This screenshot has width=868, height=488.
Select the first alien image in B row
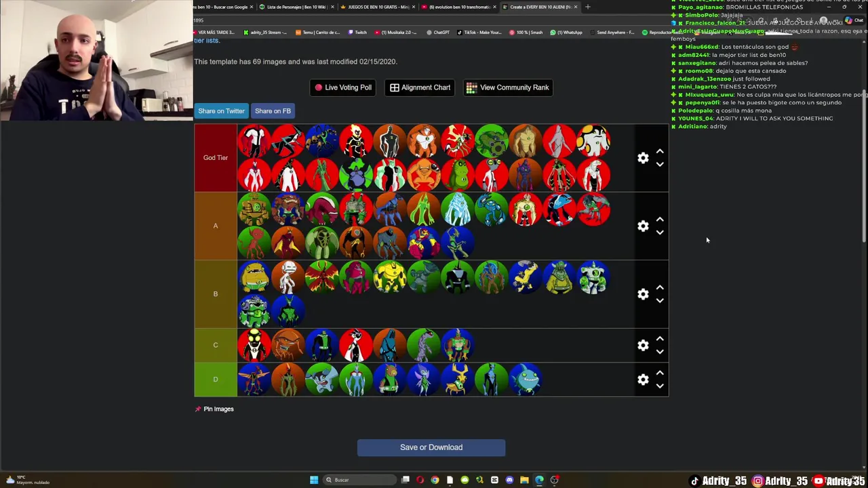(x=254, y=277)
